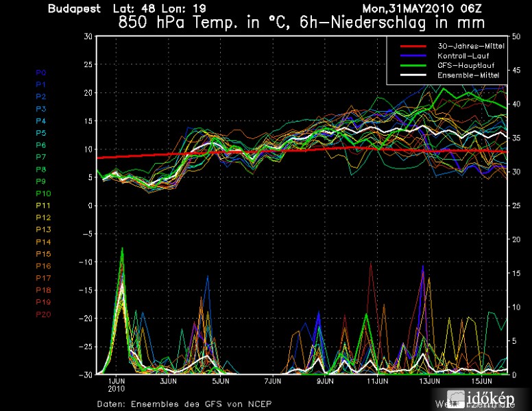Click the 1JUN 2010 date axis label
This screenshot has height=411, width=532.
[x=117, y=384]
